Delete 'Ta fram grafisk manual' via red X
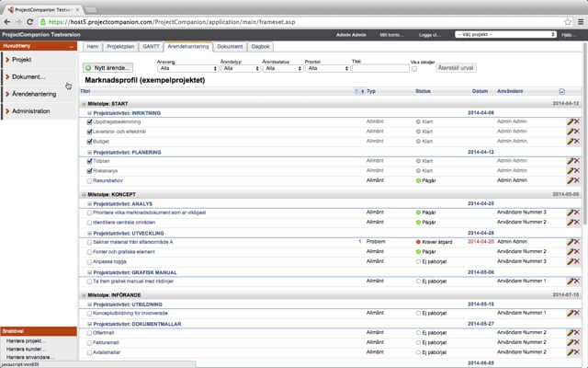The image size is (588, 368). pyautogui.click(x=577, y=282)
